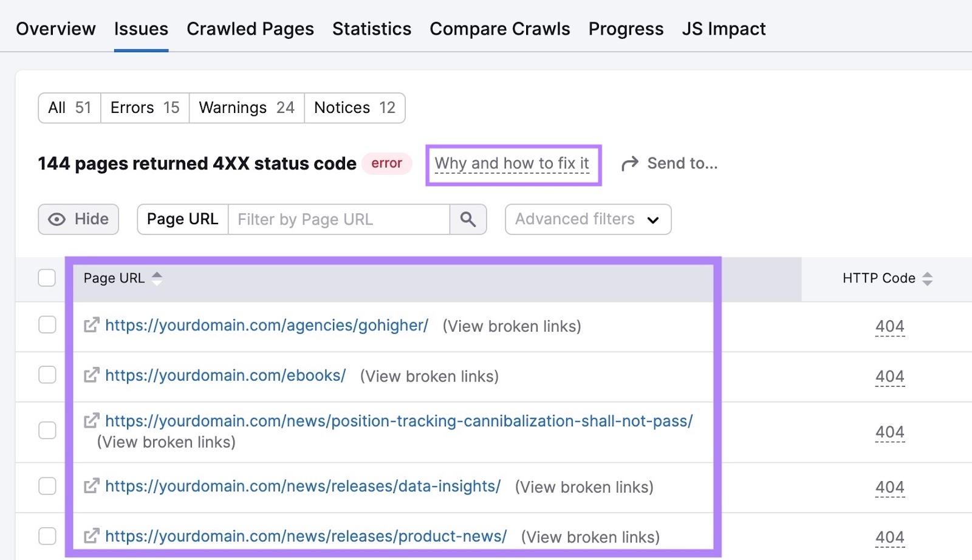
Task: Click the search magnifier icon
Action: (x=468, y=219)
